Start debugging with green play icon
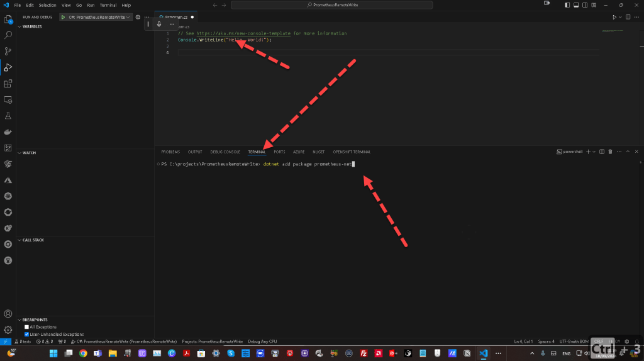 (64, 17)
